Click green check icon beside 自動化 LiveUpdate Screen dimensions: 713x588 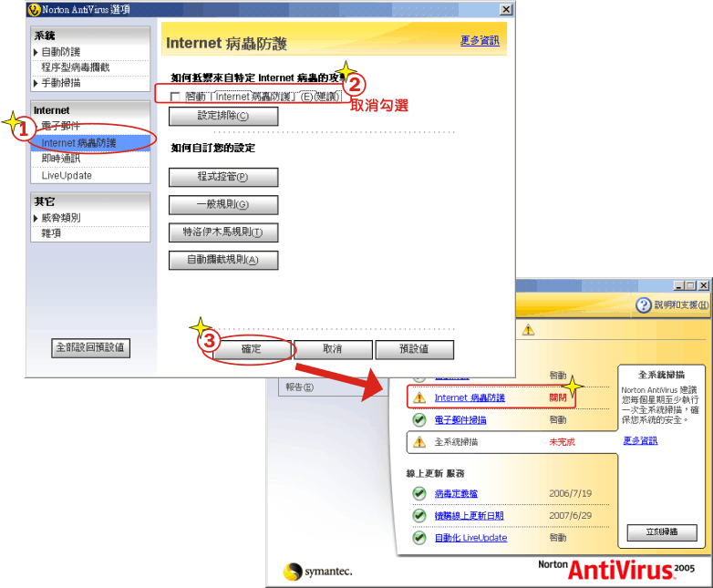coord(419,538)
